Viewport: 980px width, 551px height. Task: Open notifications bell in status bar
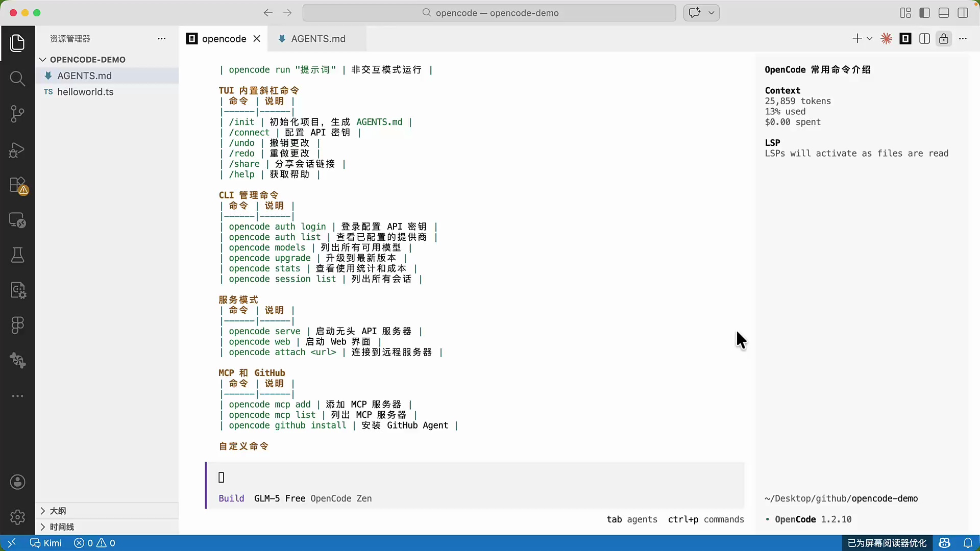[x=968, y=543]
